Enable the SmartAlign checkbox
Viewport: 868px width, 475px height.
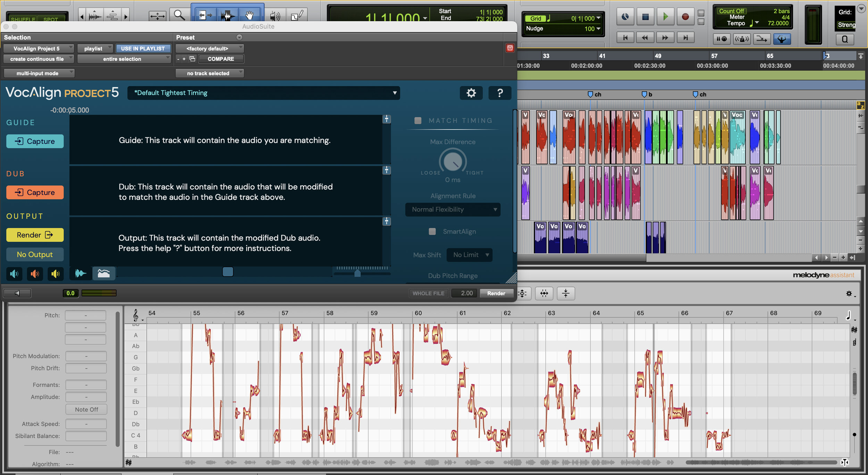(x=432, y=231)
